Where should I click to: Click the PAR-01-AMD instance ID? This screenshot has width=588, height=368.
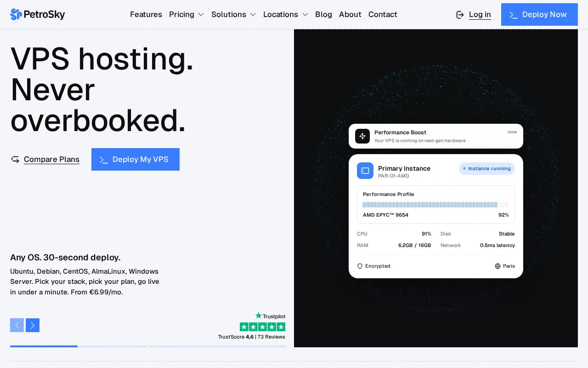pyautogui.click(x=394, y=176)
